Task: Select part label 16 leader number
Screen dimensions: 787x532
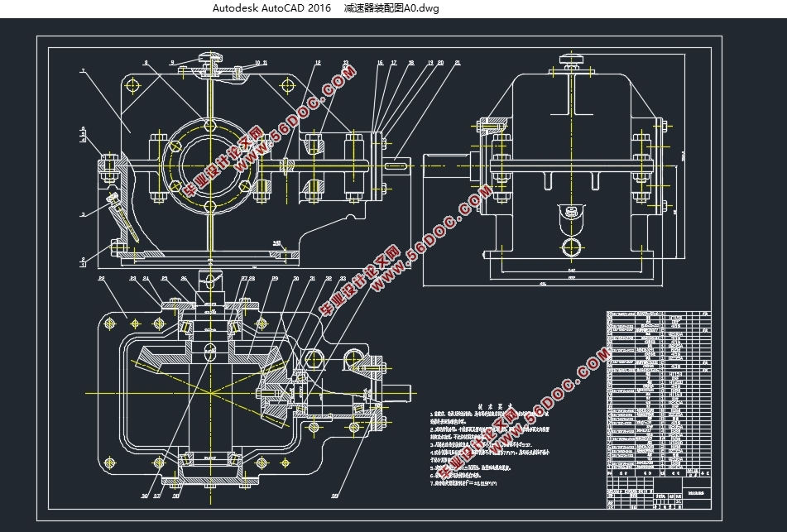Action: point(380,63)
